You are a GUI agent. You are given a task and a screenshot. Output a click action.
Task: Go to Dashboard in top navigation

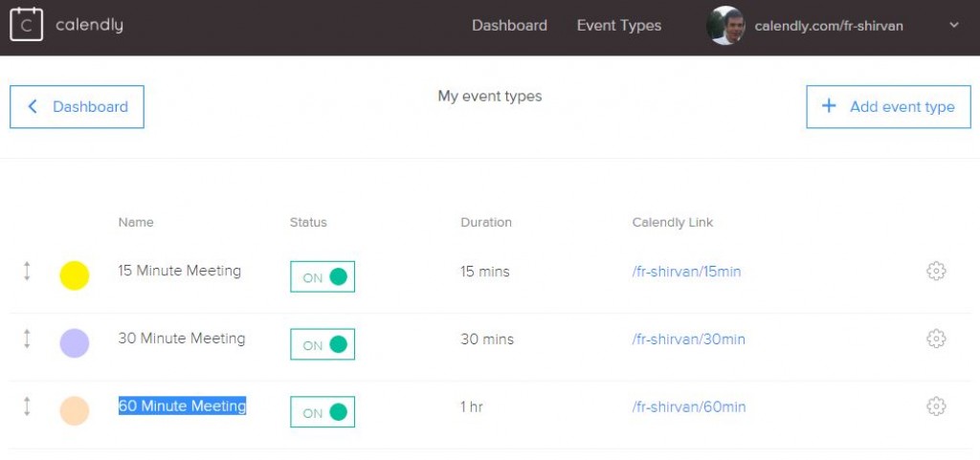tap(509, 26)
